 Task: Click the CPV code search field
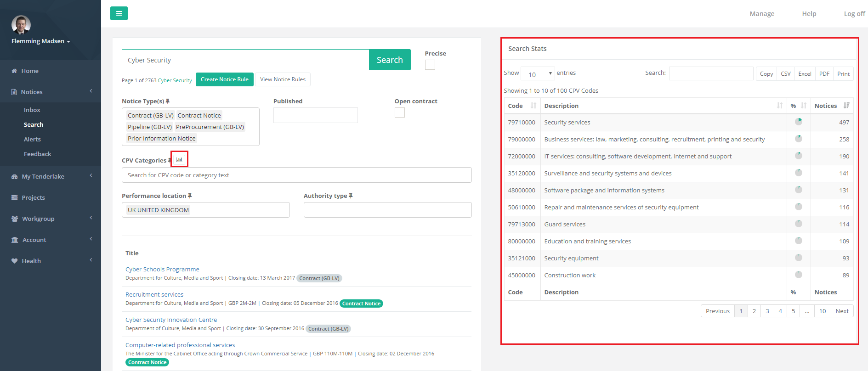(296, 175)
